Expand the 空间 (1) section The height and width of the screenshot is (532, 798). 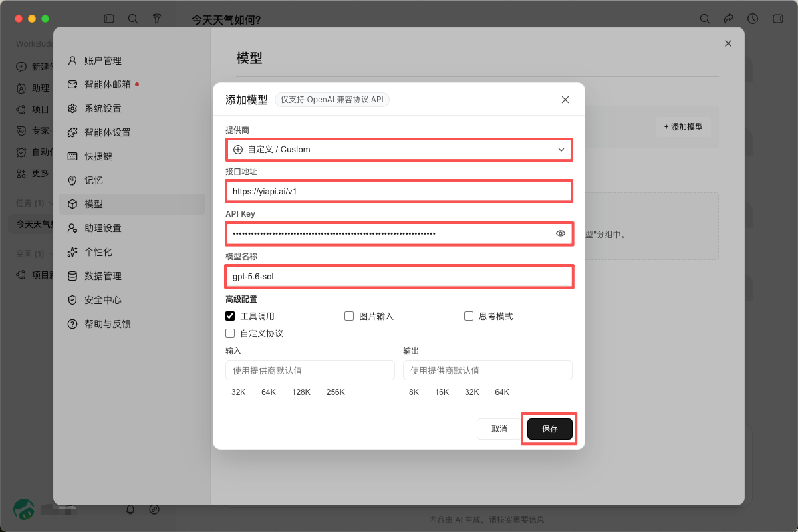click(35, 253)
